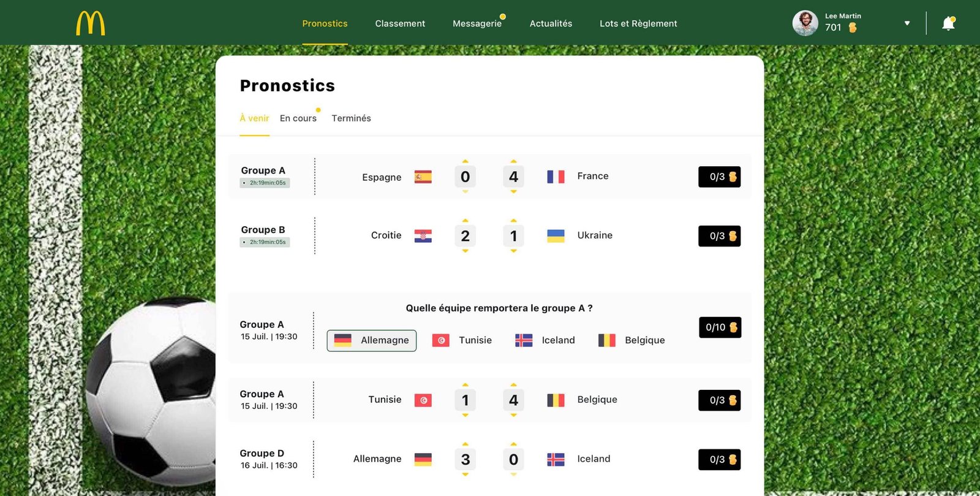980x496 pixels.
Task: Click the Ukraine flag icon
Action: click(556, 235)
